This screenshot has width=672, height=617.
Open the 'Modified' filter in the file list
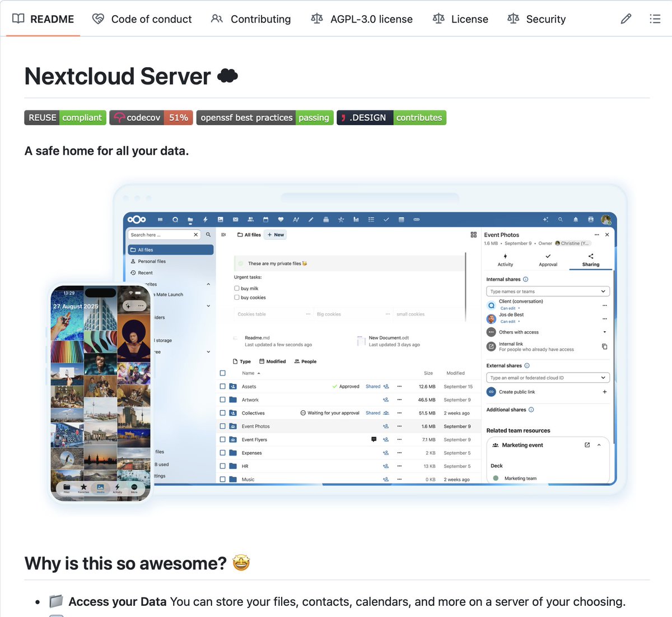273,361
